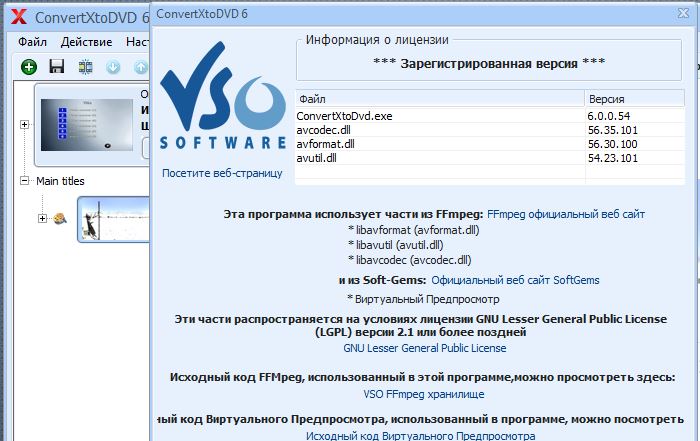Click the blue move down arrow icon

click(x=113, y=67)
